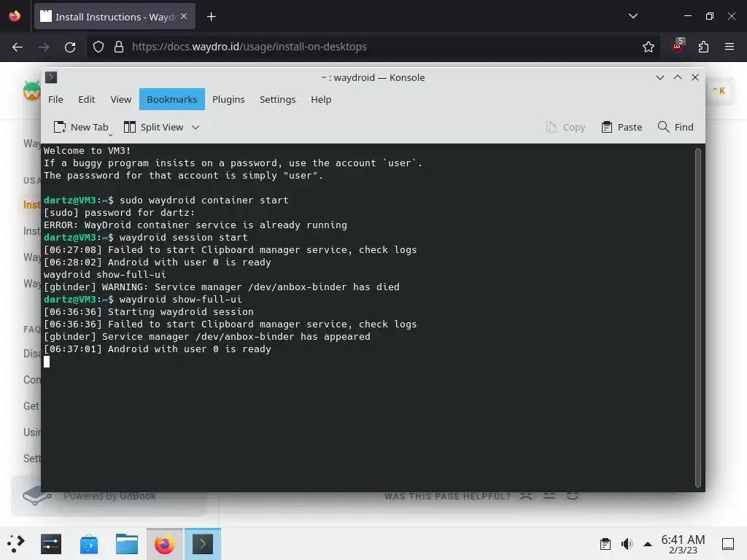Click the Copy toolbar button

[565, 127]
